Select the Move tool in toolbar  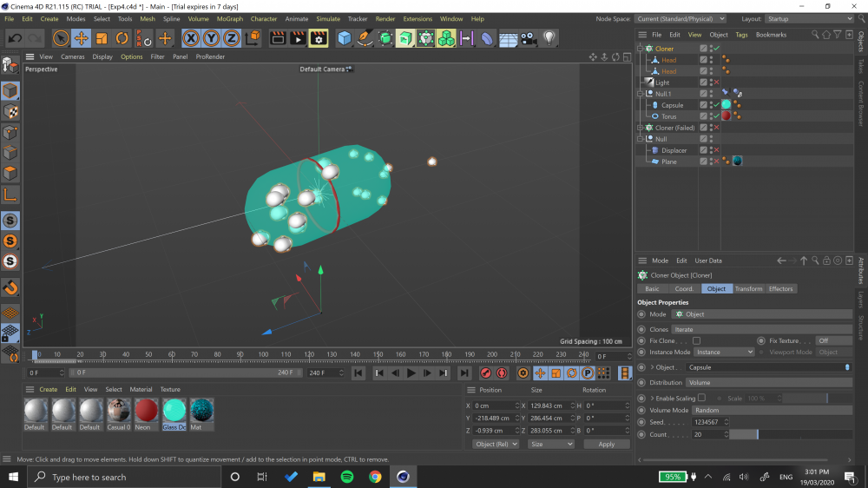coord(82,37)
